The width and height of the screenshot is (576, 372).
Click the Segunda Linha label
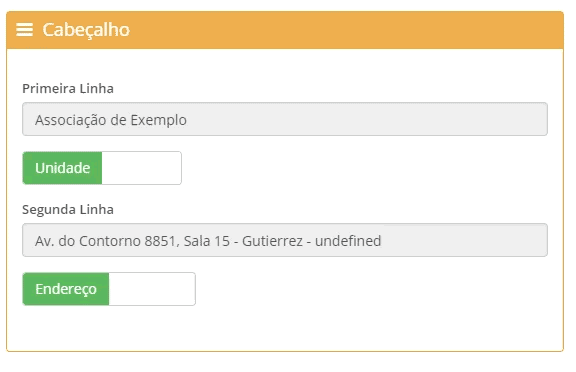point(68,209)
